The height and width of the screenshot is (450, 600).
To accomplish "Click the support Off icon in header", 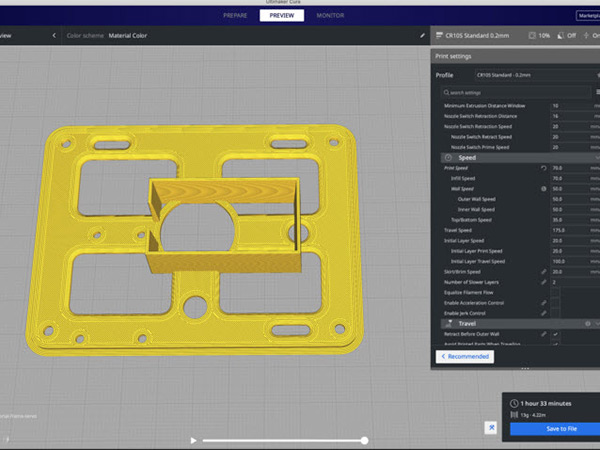I will 560,35.
